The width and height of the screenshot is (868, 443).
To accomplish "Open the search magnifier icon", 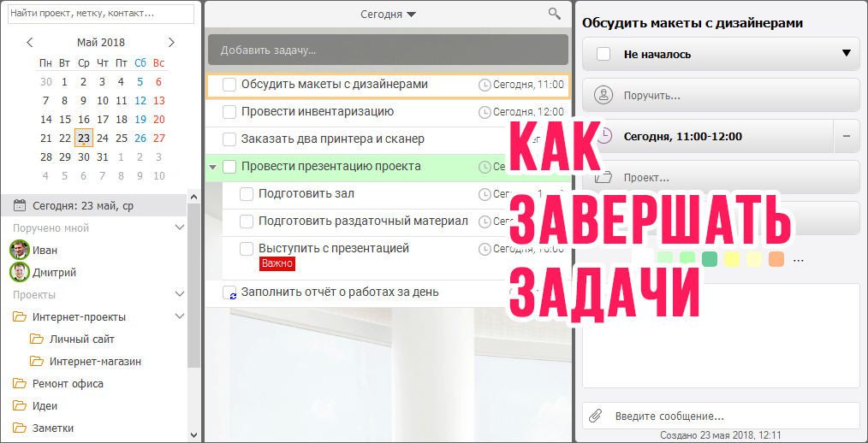I will (x=554, y=14).
